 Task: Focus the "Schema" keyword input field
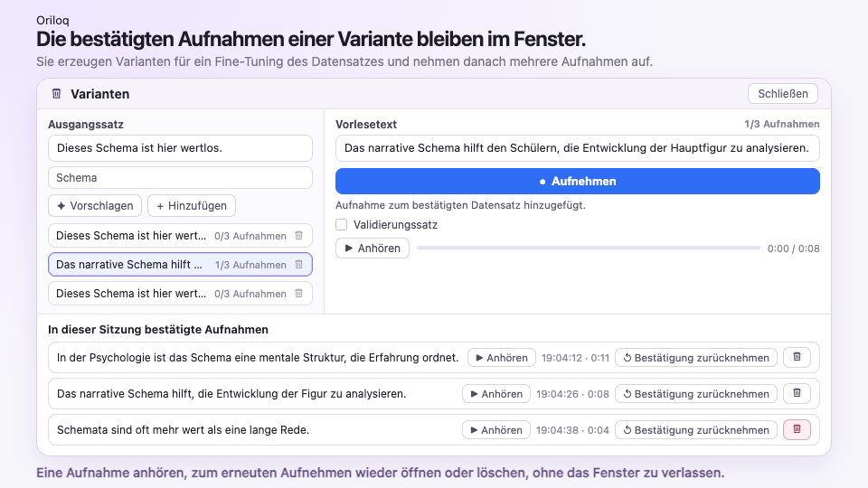180,178
